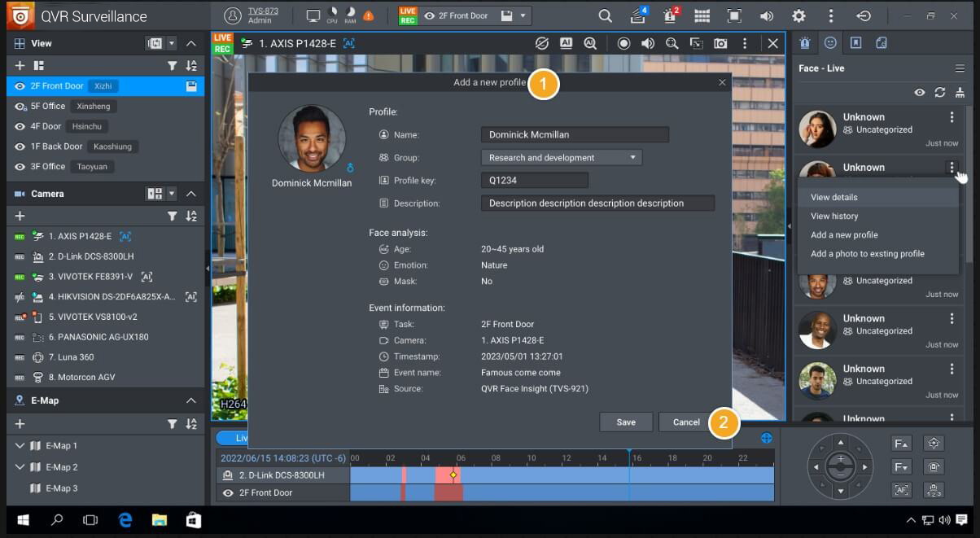Viewport: 980px width, 538px height.
Task: Click the Profile key input field
Action: click(534, 180)
